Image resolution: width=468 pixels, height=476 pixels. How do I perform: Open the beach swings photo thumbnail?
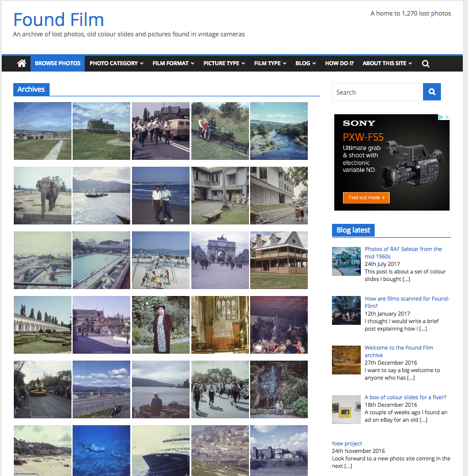pos(161,260)
